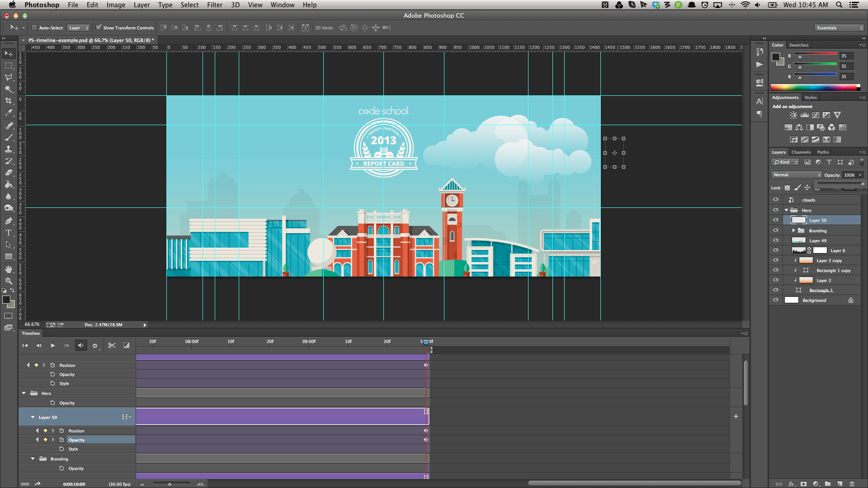868x488 pixels.
Task: Select the Lasso tool
Action: point(9,77)
